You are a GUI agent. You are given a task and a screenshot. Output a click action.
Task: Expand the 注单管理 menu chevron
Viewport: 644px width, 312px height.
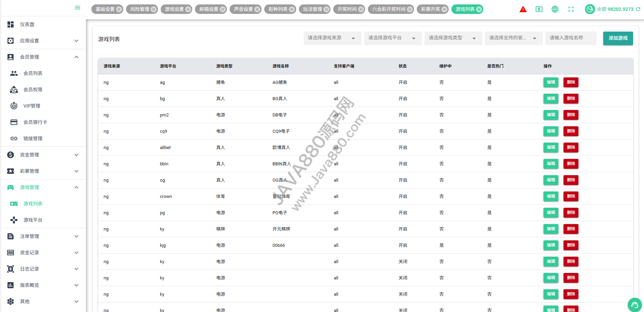tap(76, 236)
